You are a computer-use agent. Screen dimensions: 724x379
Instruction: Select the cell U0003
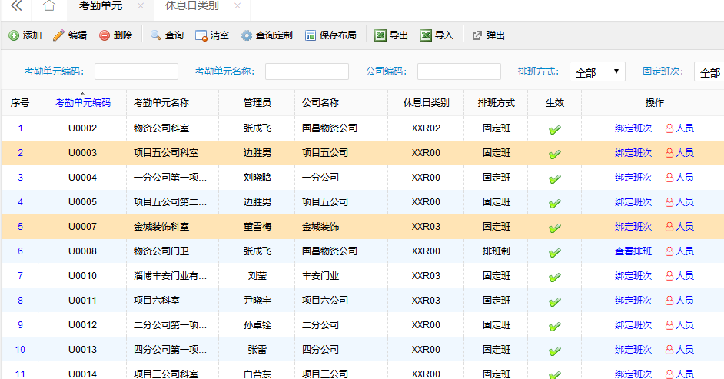click(x=83, y=153)
